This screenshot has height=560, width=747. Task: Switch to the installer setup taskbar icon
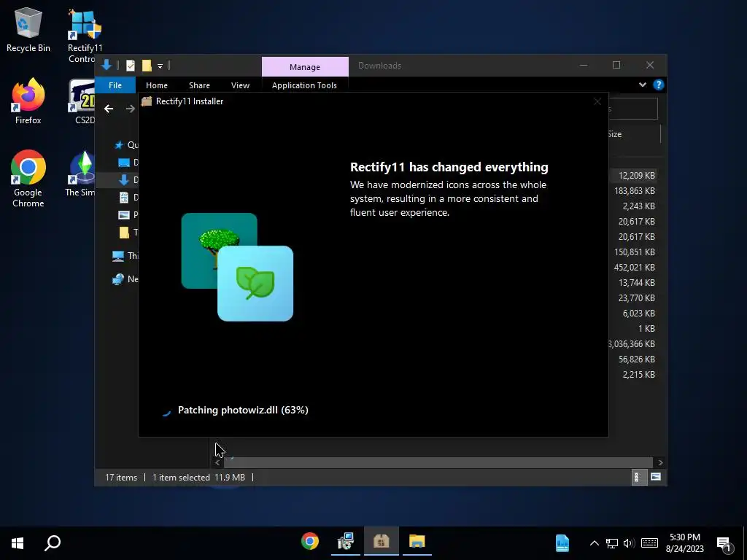click(345, 542)
